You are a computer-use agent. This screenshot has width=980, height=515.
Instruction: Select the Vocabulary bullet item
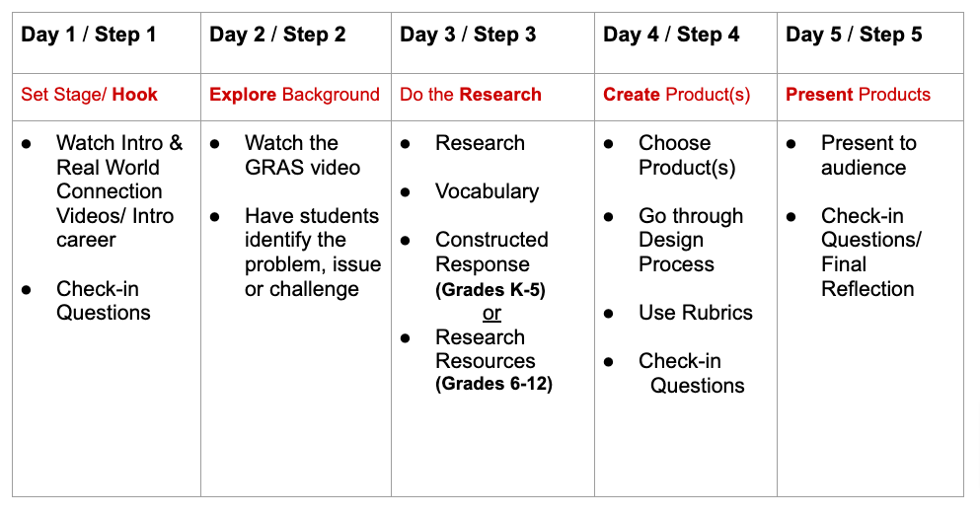click(x=487, y=191)
